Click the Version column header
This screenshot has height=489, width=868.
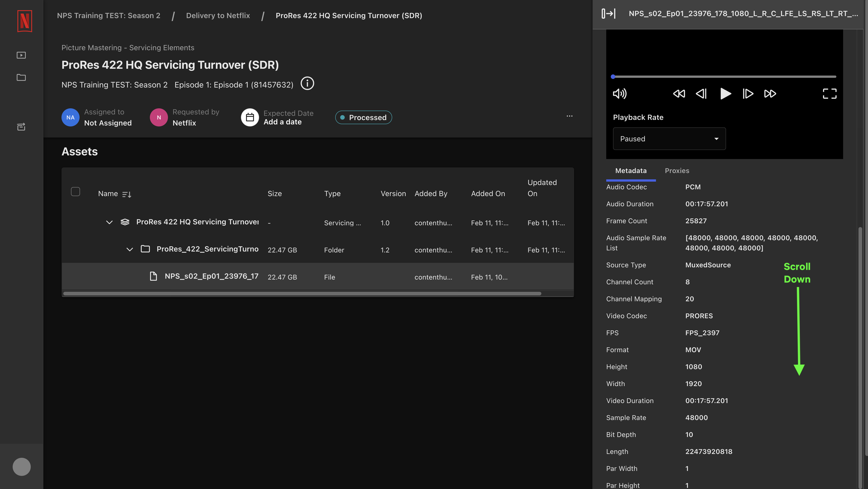point(393,194)
